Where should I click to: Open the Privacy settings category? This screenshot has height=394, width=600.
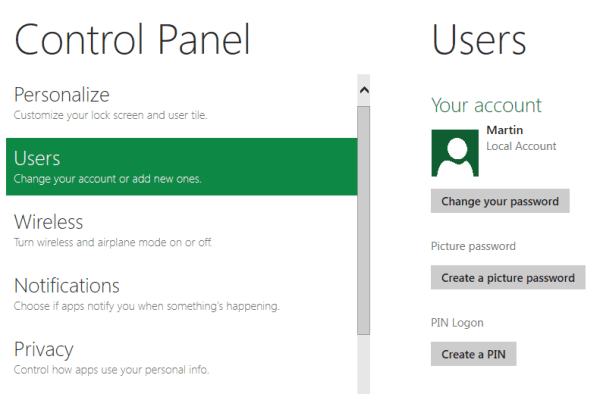(x=181, y=358)
